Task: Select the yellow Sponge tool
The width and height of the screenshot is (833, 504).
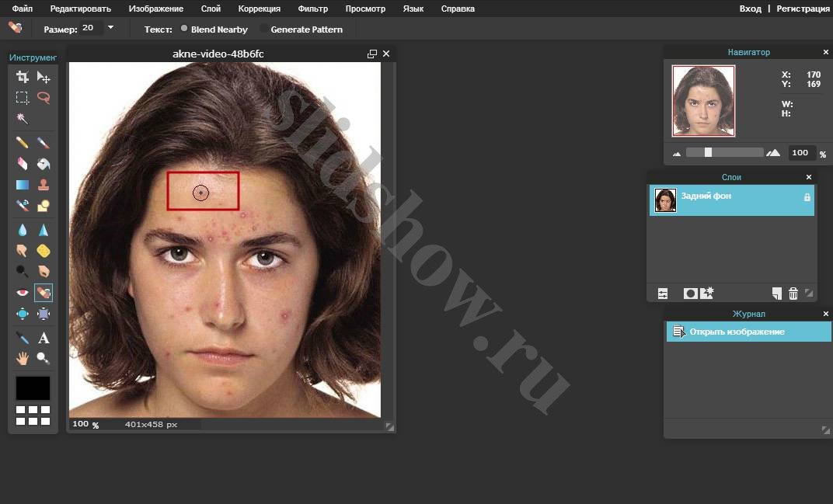Action: 44,250
